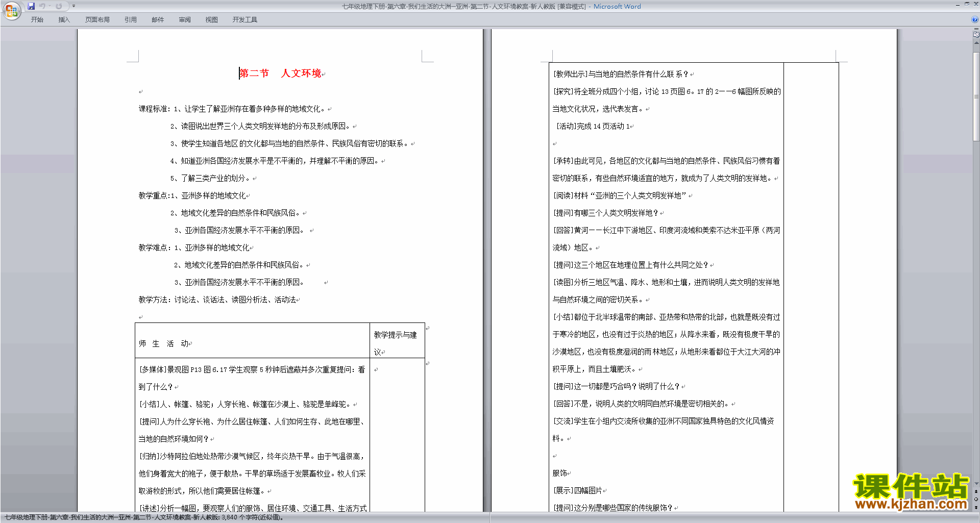The image size is (980, 523).
Task: Click Previous Page double-arrow button
Action: (x=976, y=492)
